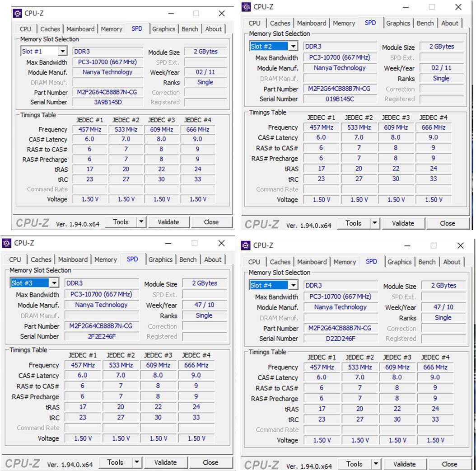This screenshot has height=471, width=476.
Task: Expand Tools dropdown arrow in Slot #2 window
Action: (x=375, y=223)
